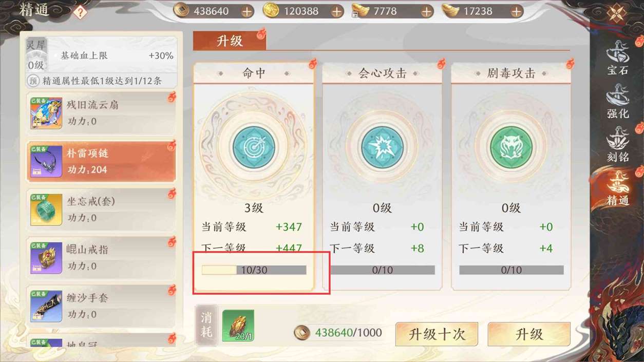
Task: Open the 刻铭 sidebar icon
Action: [x=618, y=145]
